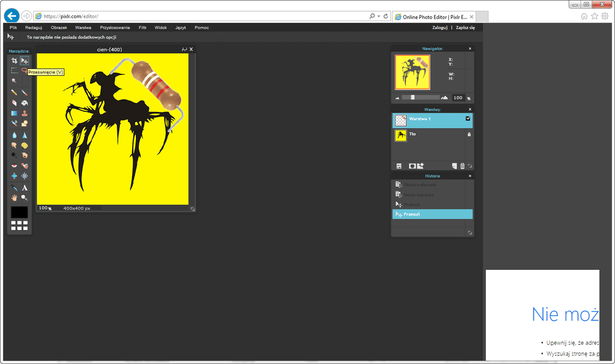Open the Redaguj menu

(34, 27)
